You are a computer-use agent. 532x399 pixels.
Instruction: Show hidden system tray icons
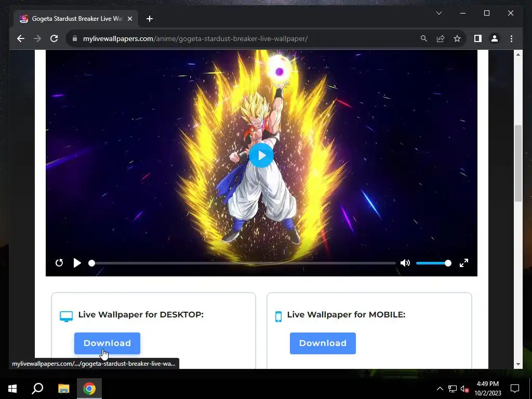440,389
